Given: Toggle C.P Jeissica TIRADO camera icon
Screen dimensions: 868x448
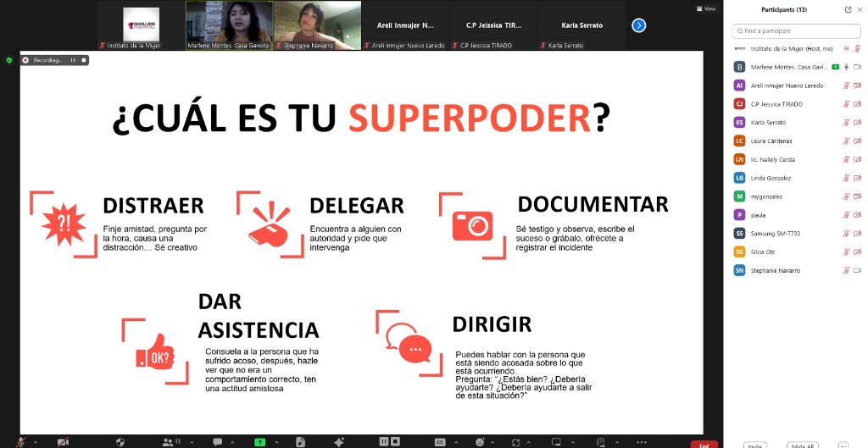Looking at the screenshot, I should click(858, 104).
